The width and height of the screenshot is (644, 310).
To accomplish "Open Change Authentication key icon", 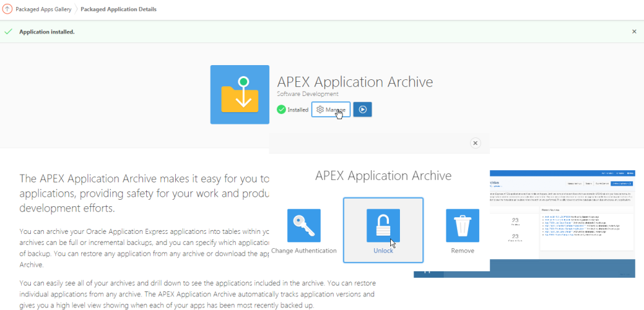I will (304, 226).
